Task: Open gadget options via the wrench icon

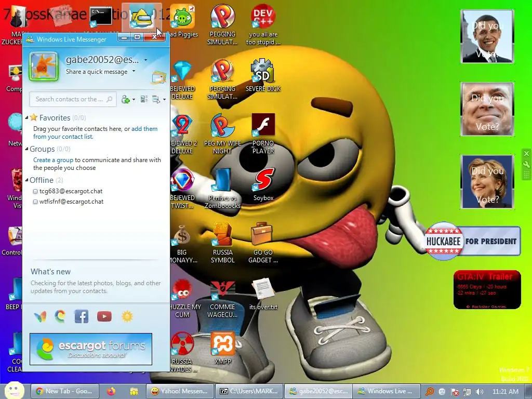Action: [526, 165]
